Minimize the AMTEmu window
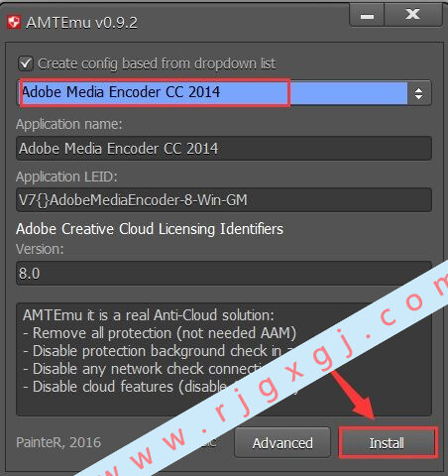448x476 pixels. [367, 16]
